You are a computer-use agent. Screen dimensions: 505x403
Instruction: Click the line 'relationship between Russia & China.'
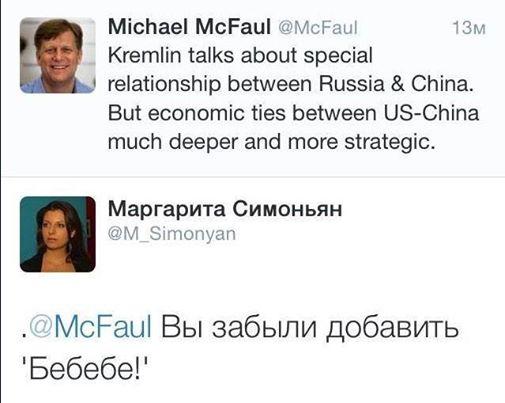click(291, 84)
